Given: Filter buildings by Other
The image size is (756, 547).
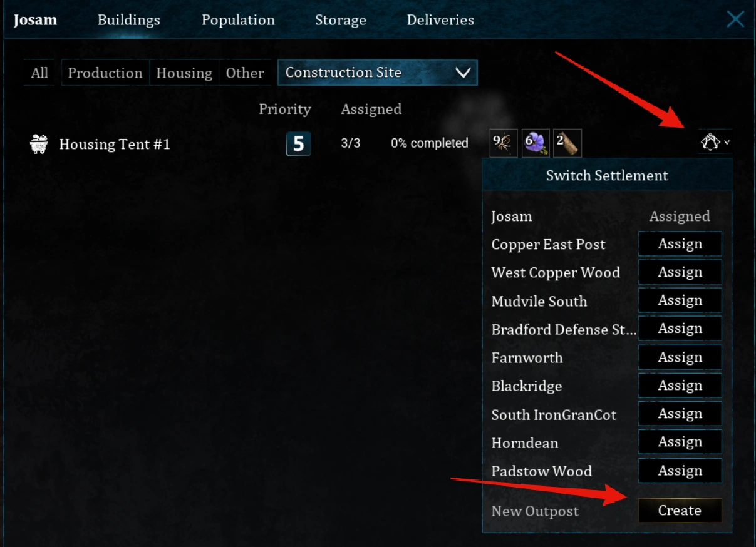Looking at the screenshot, I should click(x=245, y=73).
